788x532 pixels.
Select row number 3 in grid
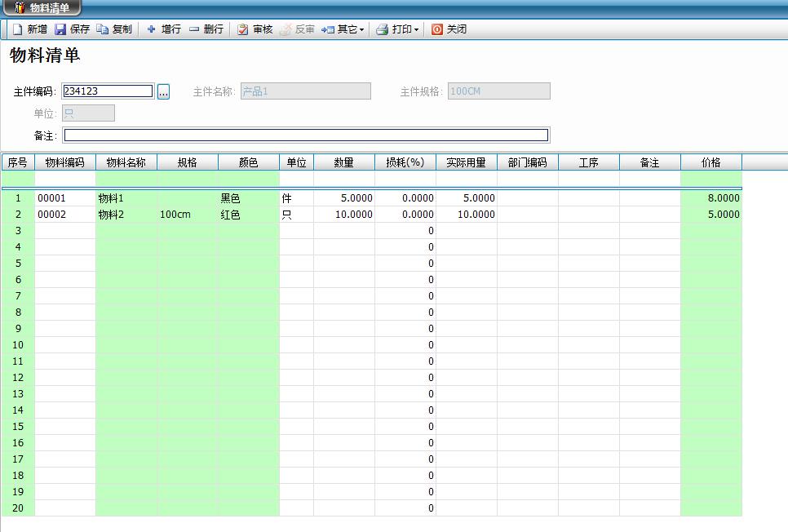(18, 231)
